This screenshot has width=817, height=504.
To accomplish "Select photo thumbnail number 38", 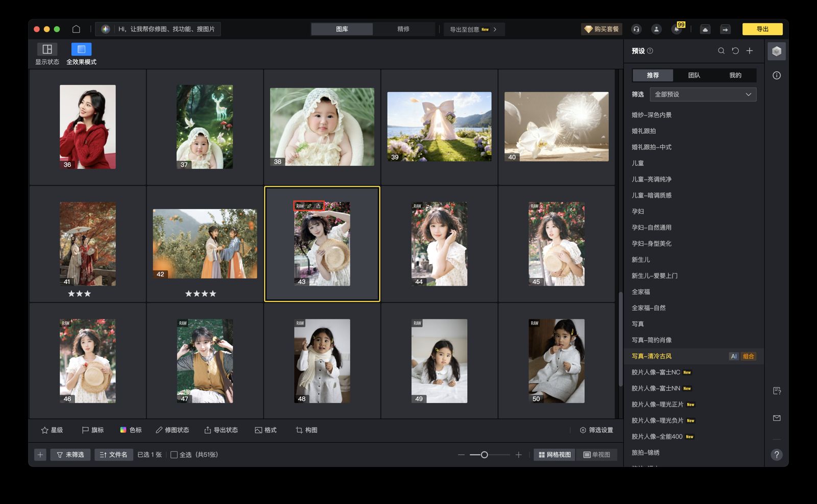I will point(322,127).
